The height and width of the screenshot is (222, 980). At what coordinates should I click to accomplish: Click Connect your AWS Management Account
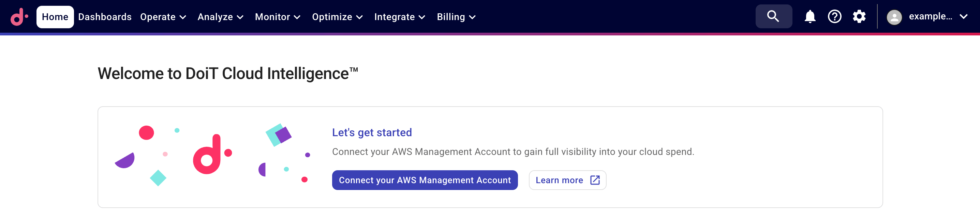(x=425, y=180)
